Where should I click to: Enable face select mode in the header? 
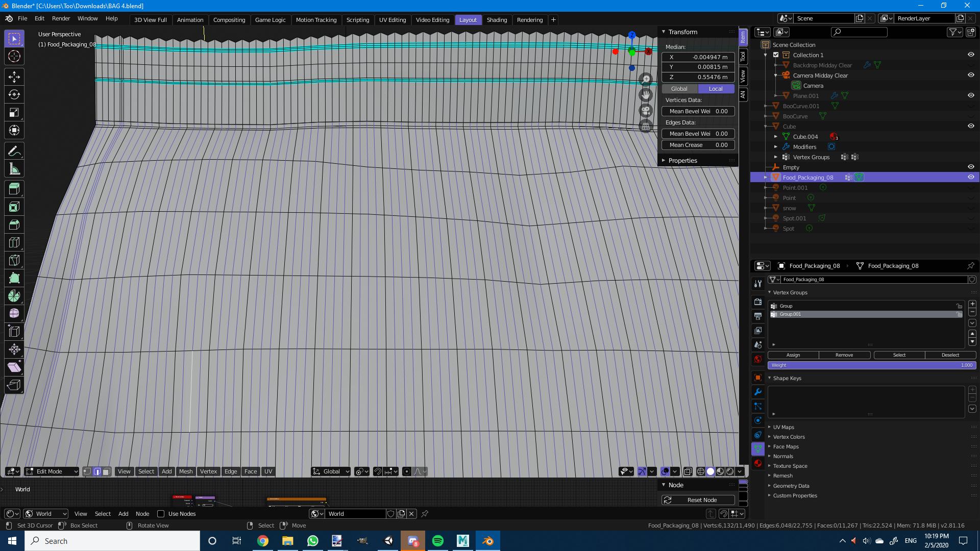click(107, 471)
